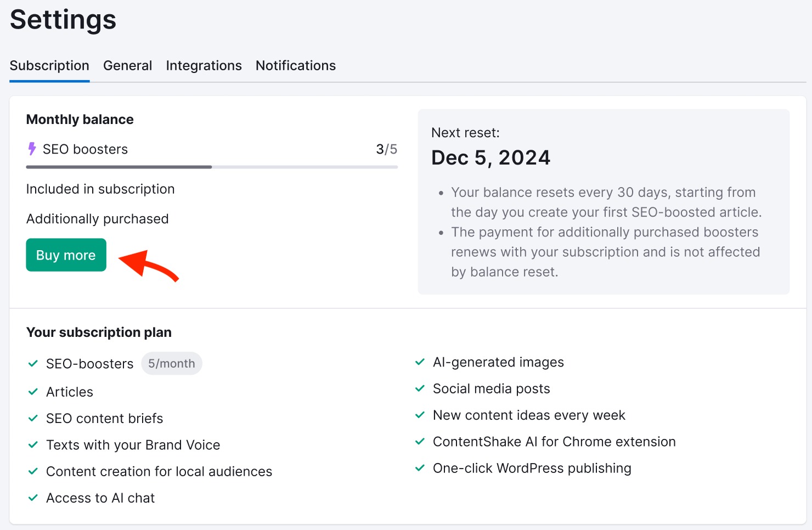Click the purple lightning SEO boosters icon
This screenshot has height=530, width=812.
coord(32,149)
